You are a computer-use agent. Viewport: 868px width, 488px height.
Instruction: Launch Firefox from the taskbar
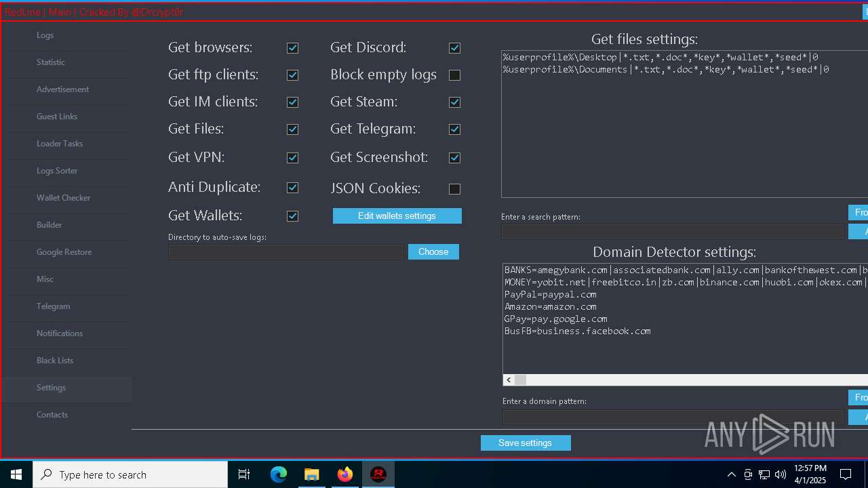click(345, 474)
